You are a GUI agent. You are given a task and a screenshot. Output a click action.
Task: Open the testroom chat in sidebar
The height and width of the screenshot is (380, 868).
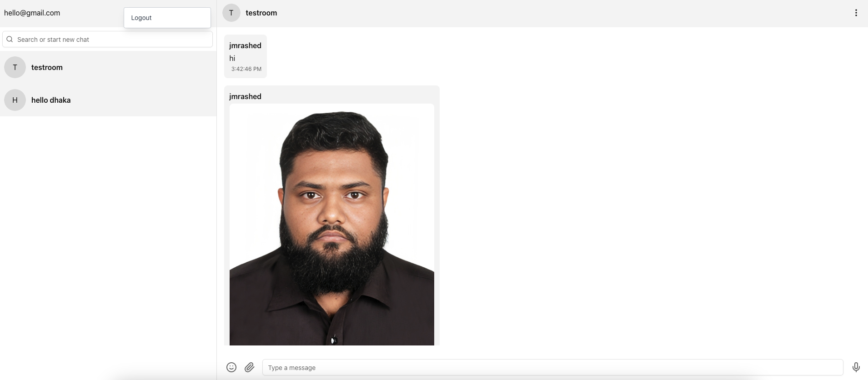click(x=108, y=67)
